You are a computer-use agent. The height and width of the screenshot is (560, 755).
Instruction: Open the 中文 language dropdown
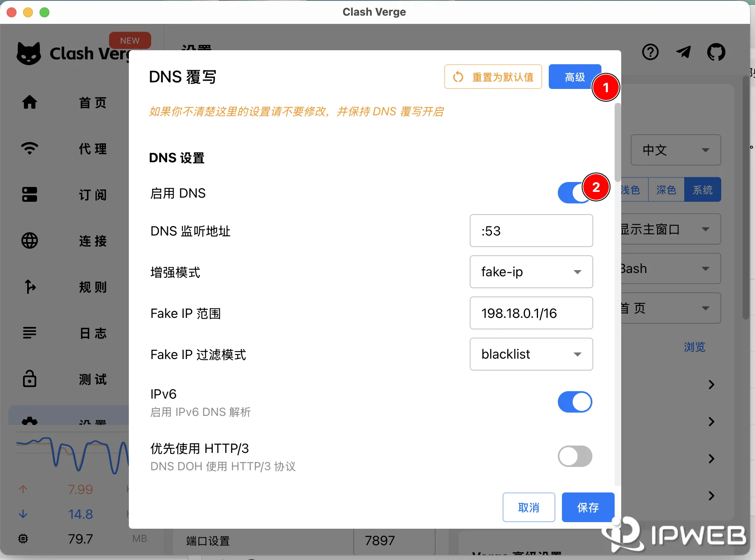tap(676, 150)
